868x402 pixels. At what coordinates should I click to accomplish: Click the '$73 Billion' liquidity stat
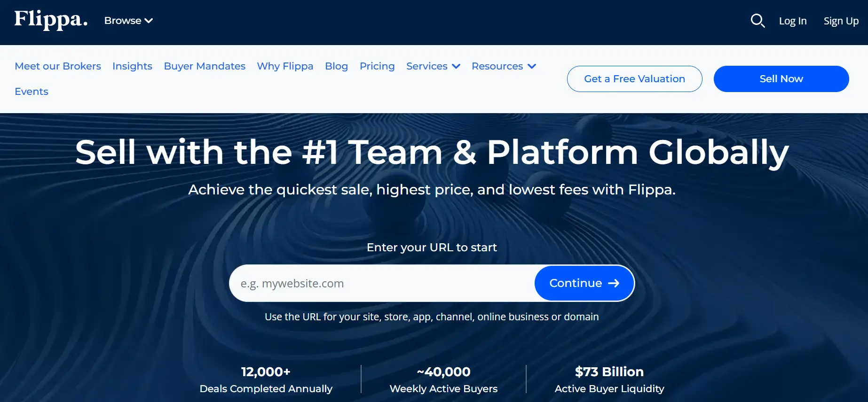(609, 371)
